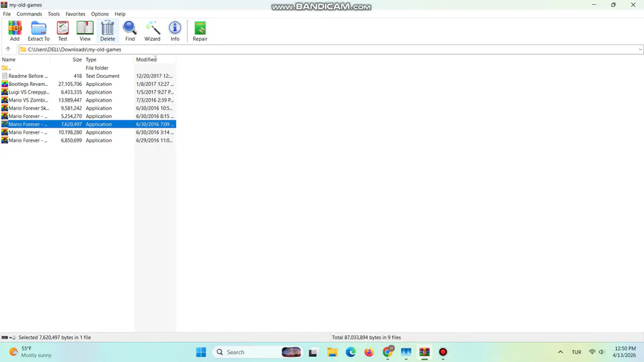This screenshot has width=644, height=362.
Task: Show hidden system tray icons chevron
Action: 560,352
